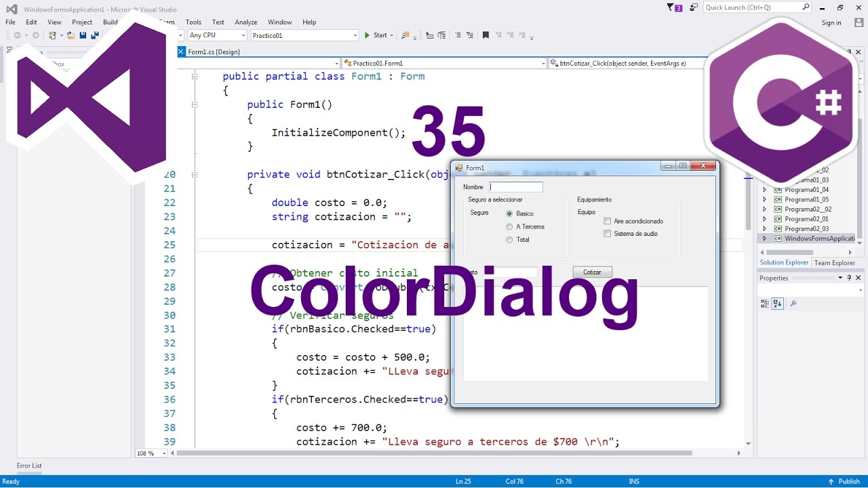The height and width of the screenshot is (488, 868).
Task: Click the Sign in link
Action: pyautogui.click(x=831, y=22)
